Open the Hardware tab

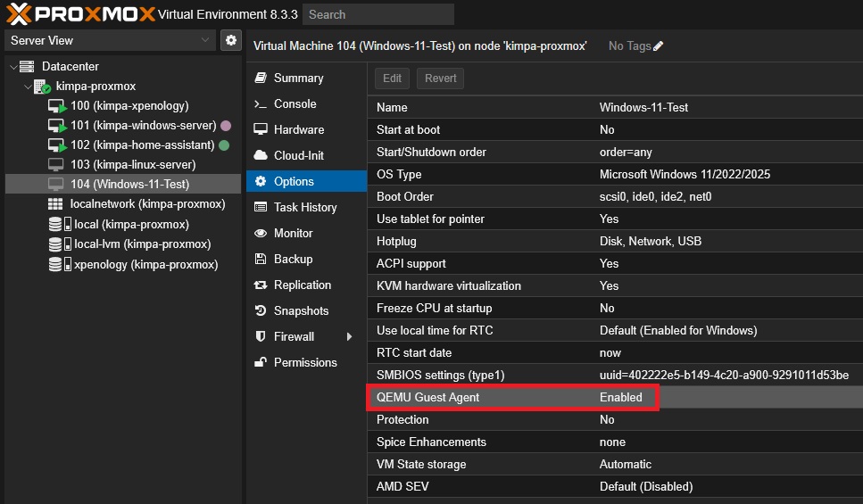[298, 129]
